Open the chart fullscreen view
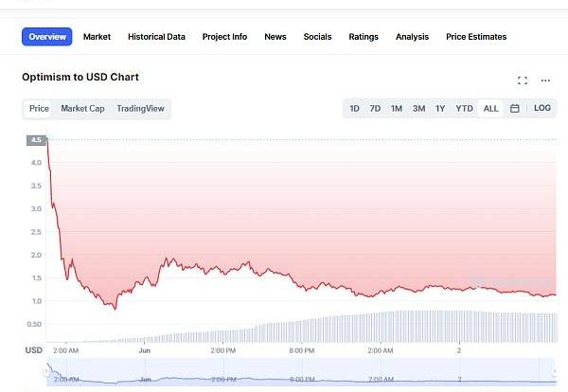 [523, 80]
